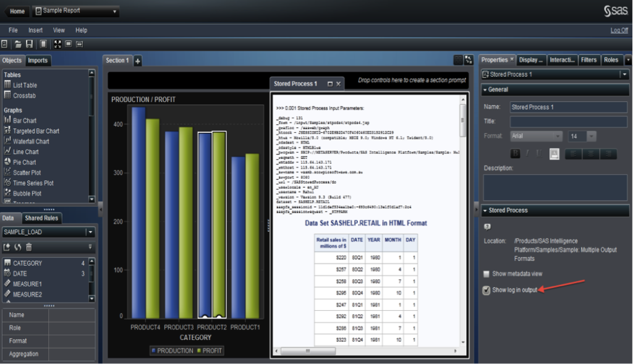The image size is (633, 364).
Task: Click the add data source icon
Action: pos(6,247)
